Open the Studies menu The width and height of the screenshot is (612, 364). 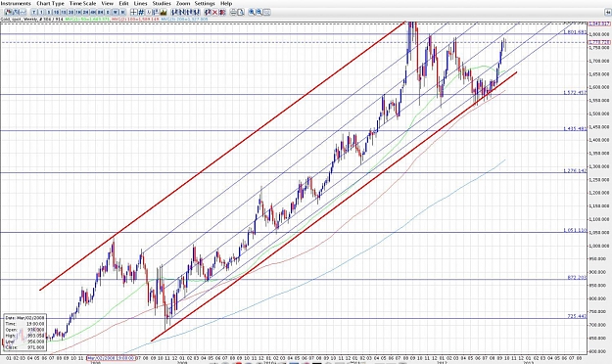click(x=162, y=3)
